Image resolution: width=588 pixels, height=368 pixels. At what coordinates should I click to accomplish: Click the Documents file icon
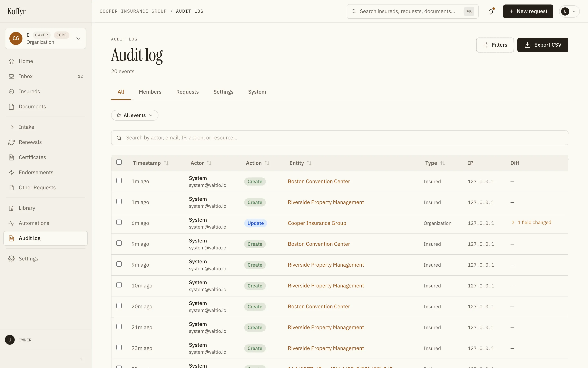[x=11, y=107]
